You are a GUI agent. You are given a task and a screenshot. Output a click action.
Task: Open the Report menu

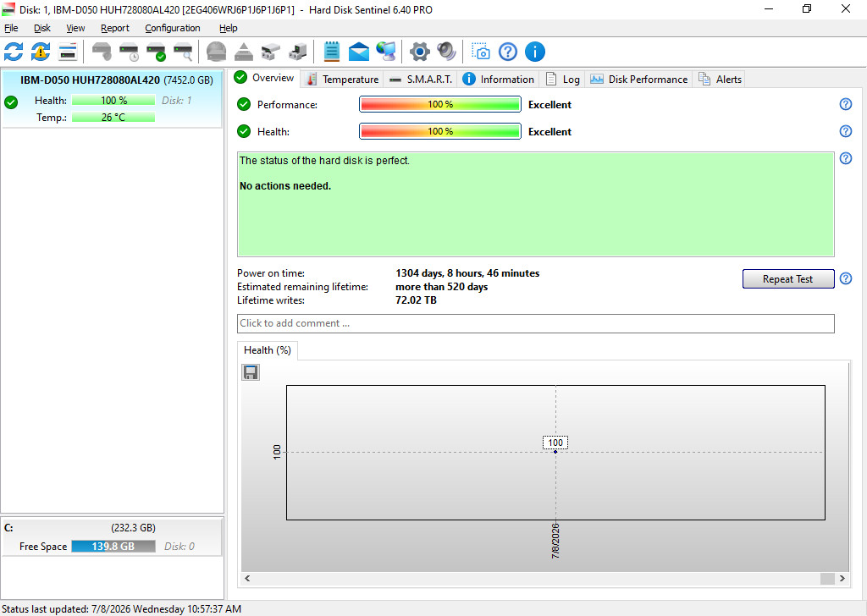(115, 28)
